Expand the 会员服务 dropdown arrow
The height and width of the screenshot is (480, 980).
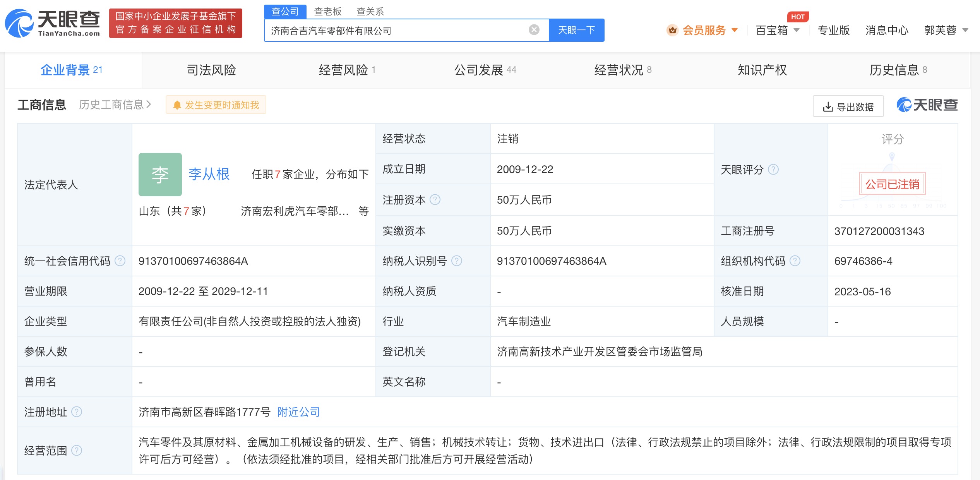pyautogui.click(x=734, y=30)
